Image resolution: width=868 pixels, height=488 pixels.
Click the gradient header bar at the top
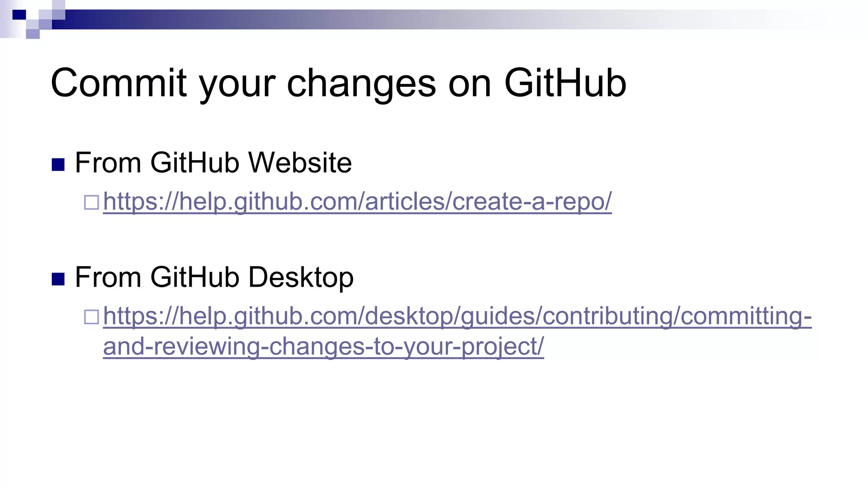click(x=424, y=19)
